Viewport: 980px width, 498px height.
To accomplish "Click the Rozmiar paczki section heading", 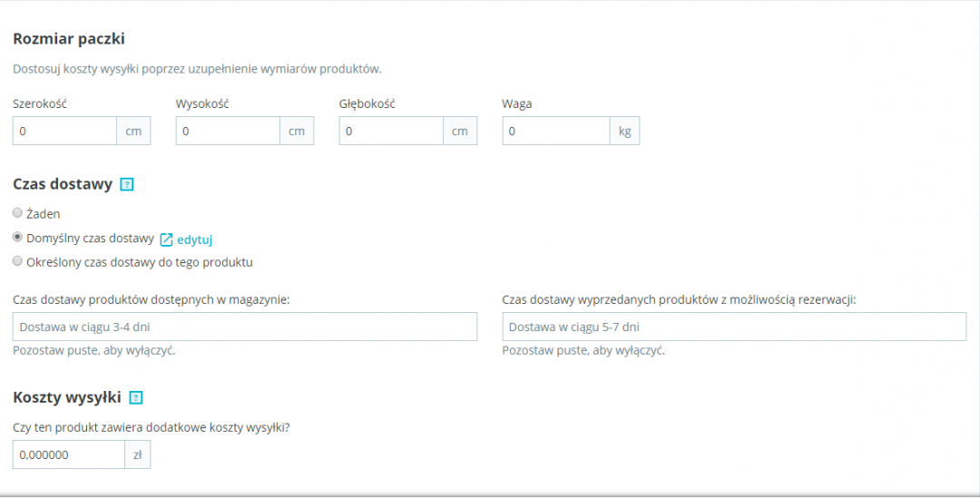I will tap(69, 39).
